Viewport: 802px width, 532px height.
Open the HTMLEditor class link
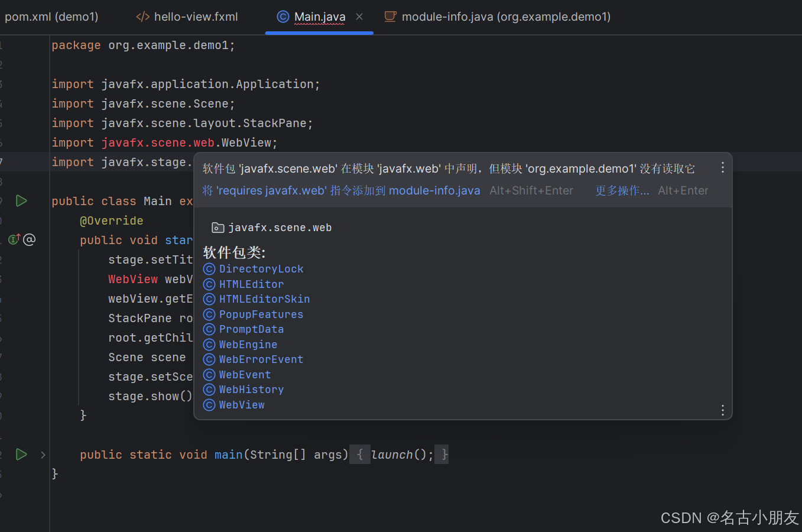click(252, 284)
